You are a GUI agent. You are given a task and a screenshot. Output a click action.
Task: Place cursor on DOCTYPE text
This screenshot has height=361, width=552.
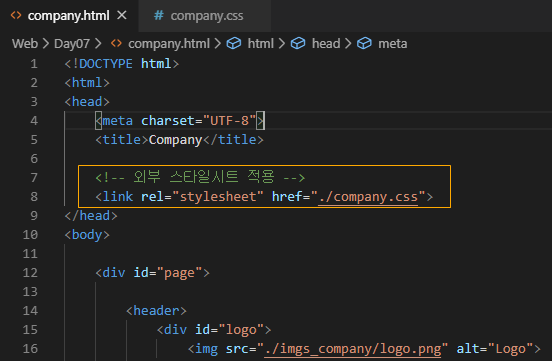[106, 64]
